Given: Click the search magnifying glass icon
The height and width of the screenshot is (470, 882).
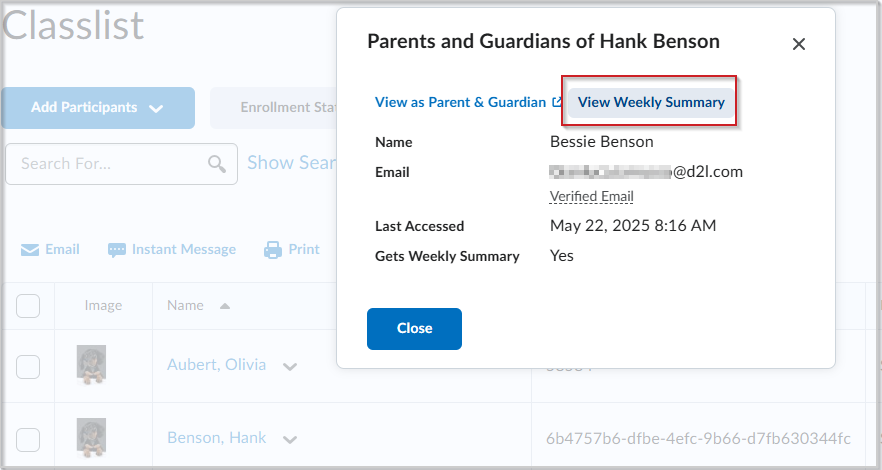Looking at the screenshot, I should (216, 164).
